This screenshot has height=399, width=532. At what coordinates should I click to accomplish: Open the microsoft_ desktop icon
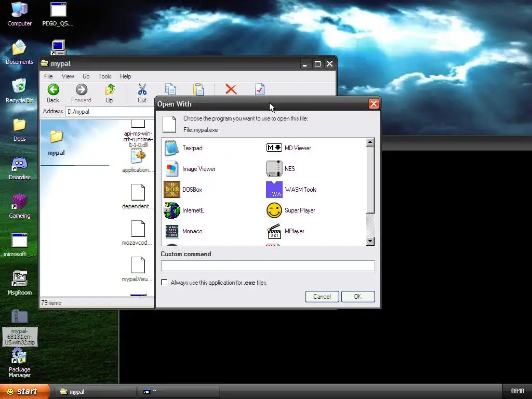coord(19,245)
